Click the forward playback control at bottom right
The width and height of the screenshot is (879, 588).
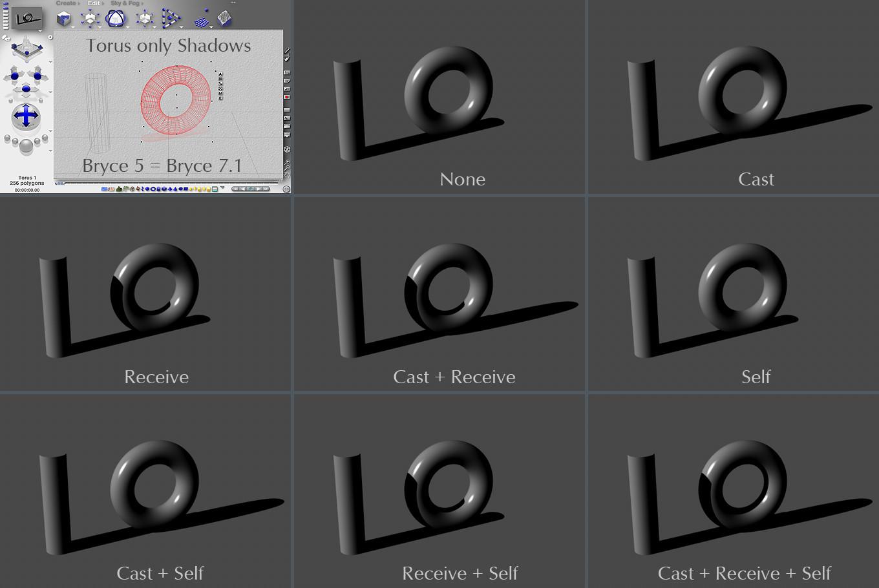pos(257,188)
